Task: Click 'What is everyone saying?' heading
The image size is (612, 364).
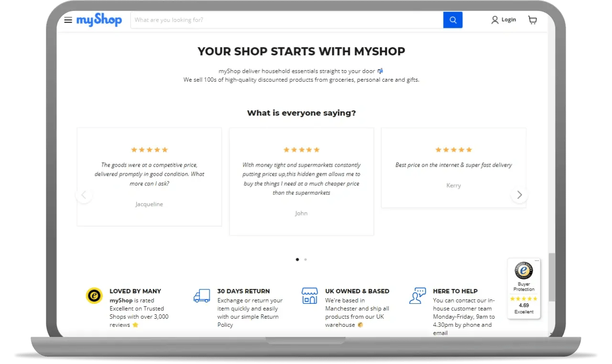Action: (x=301, y=113)
